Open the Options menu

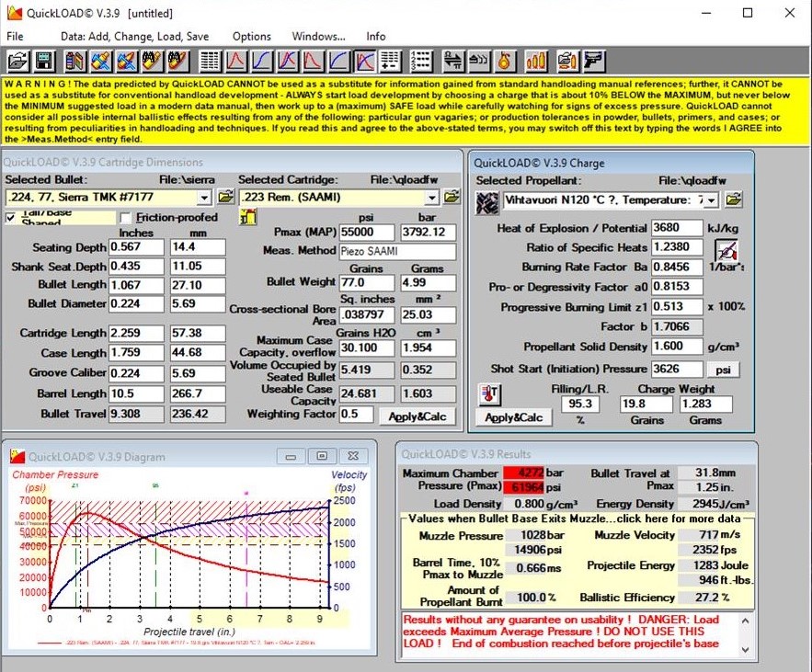coord(252,36)
